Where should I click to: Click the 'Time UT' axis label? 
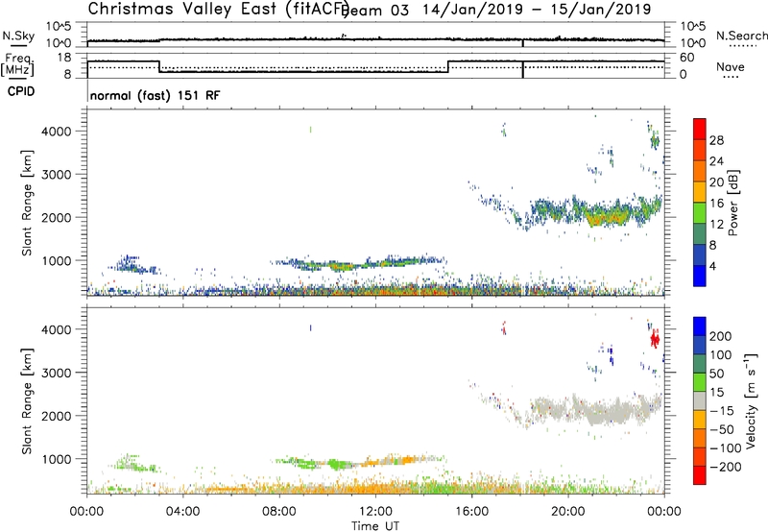[375, 526]
